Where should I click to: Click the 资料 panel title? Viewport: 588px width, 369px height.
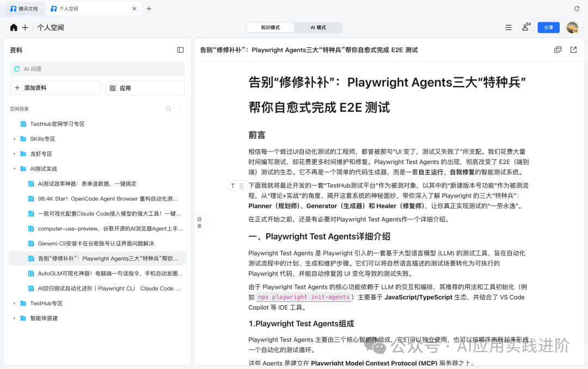pos(16,50)
